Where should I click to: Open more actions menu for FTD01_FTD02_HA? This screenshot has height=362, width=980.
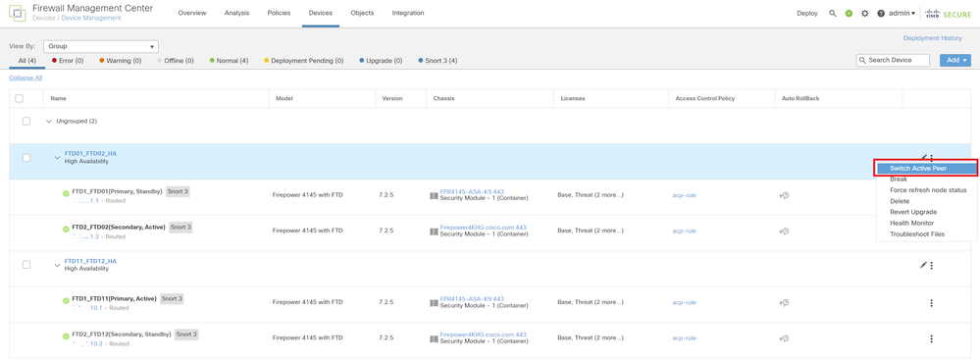pos(931,158)
